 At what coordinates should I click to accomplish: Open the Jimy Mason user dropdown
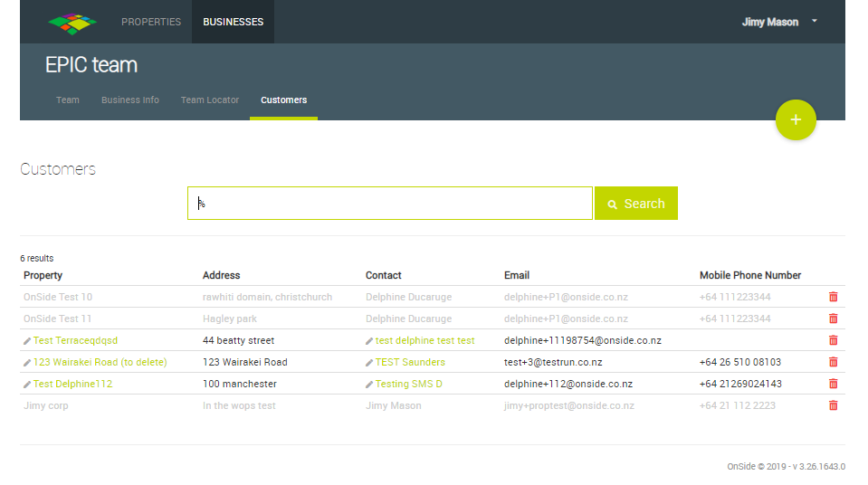(779, 22)
